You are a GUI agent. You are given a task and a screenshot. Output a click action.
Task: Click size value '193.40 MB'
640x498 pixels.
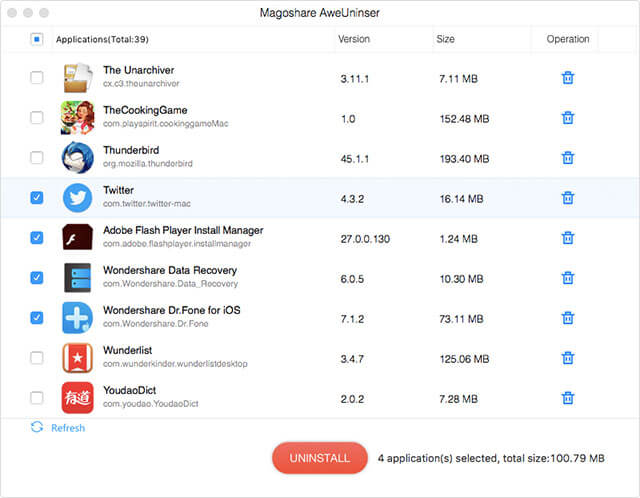pyautogui.click(x=464, y=159)
